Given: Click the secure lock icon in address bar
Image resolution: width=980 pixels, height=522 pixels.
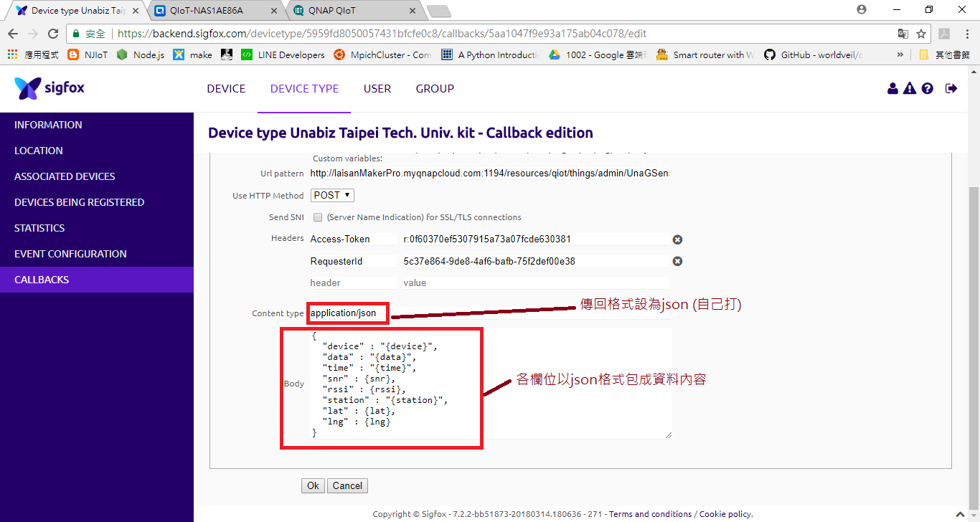Looking at the screenshot, I should [75, 34].
